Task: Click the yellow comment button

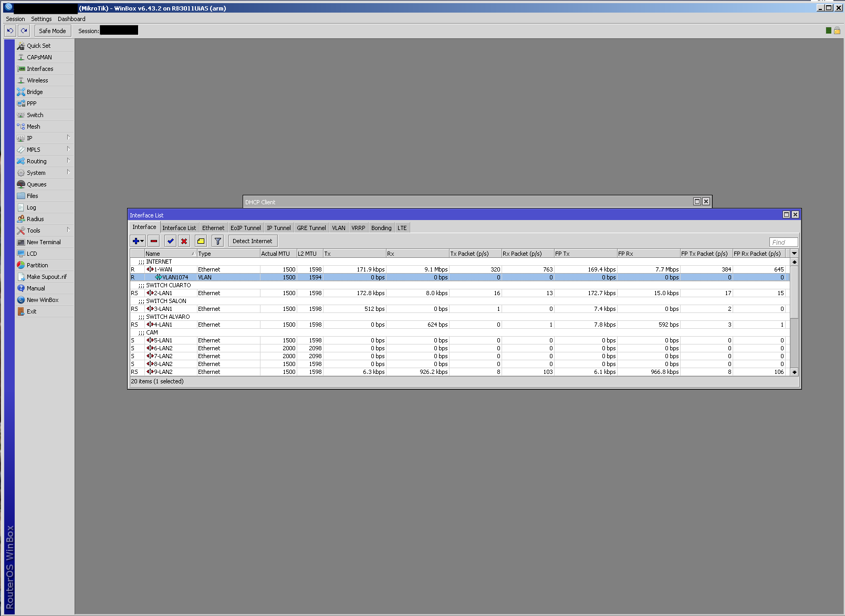Action: click(201, 241)
